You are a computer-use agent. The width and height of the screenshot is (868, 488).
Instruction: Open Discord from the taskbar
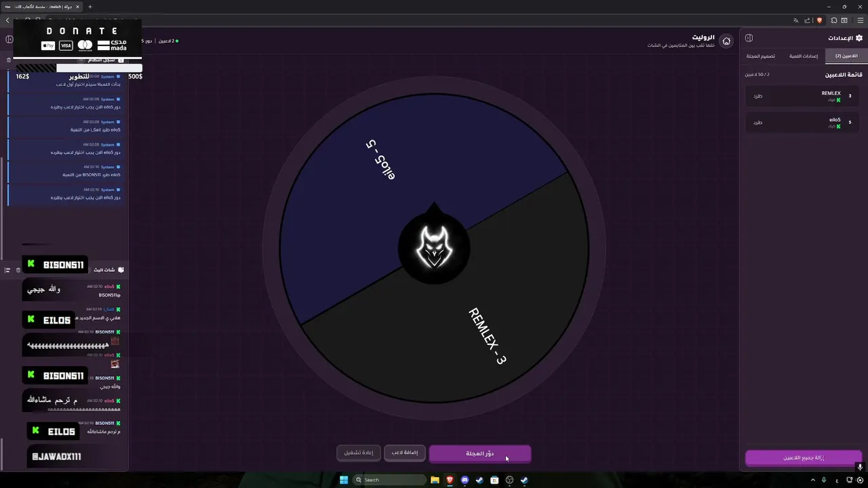465,480
